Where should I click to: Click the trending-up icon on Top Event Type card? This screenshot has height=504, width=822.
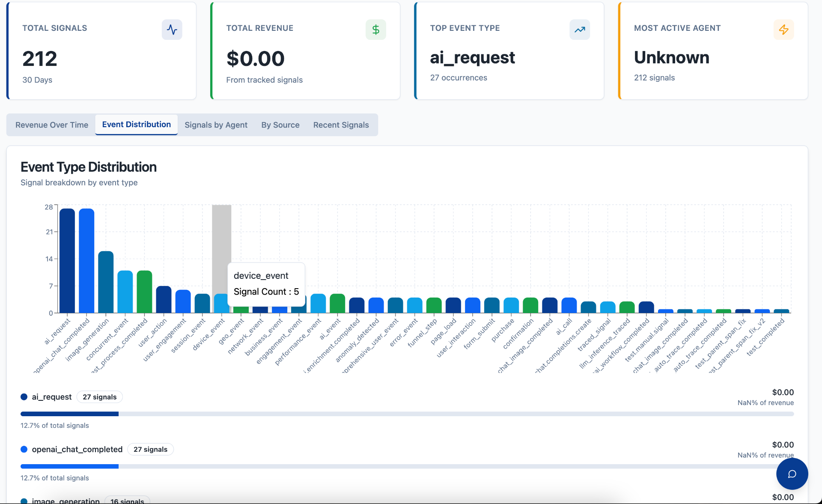coord(580,30)
